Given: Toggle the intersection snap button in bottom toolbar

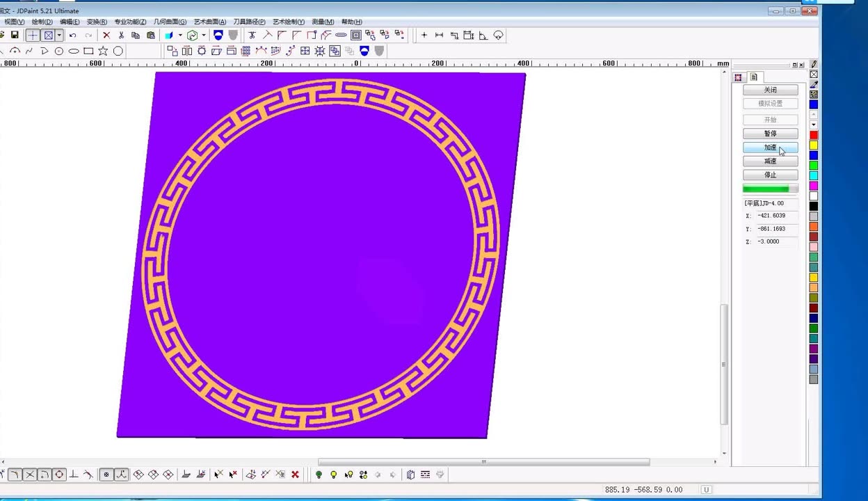Looking at the screenshot, I should coord(30,475).
